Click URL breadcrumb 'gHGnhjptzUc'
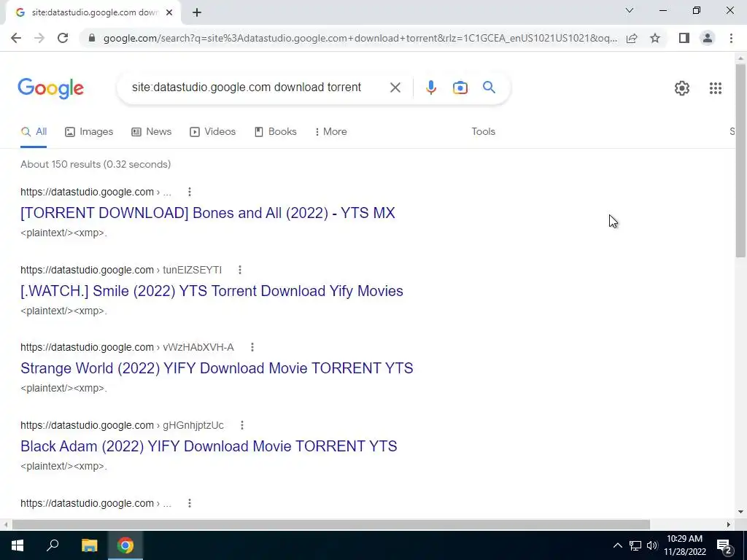Screen dimensions: 747x560 tap(193, 425)
